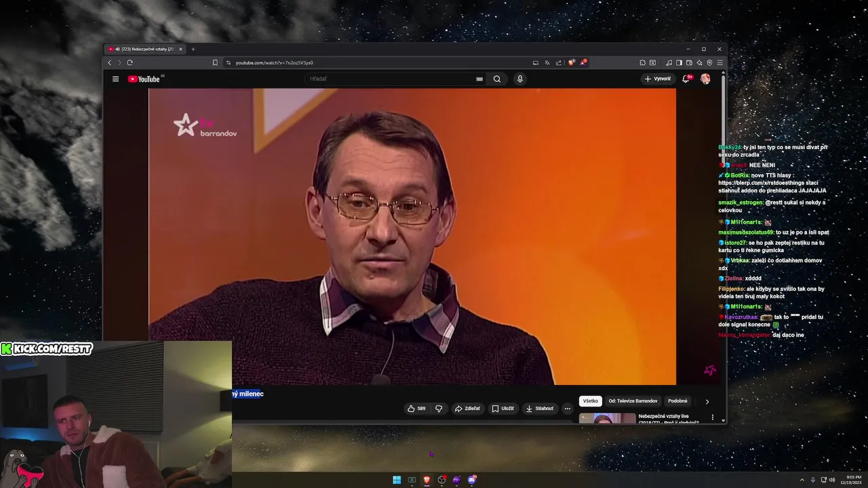The image size is (868, 488).
Task: Click chat username Zlolina
Action: pyautogui.click(x=734, y=279)
